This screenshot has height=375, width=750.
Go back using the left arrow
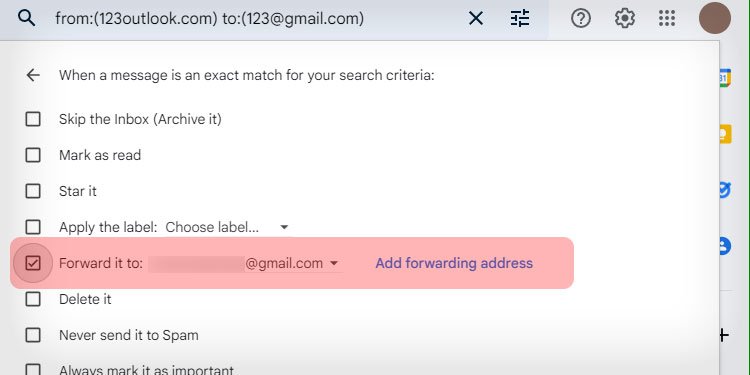click(x=33, y=75)
